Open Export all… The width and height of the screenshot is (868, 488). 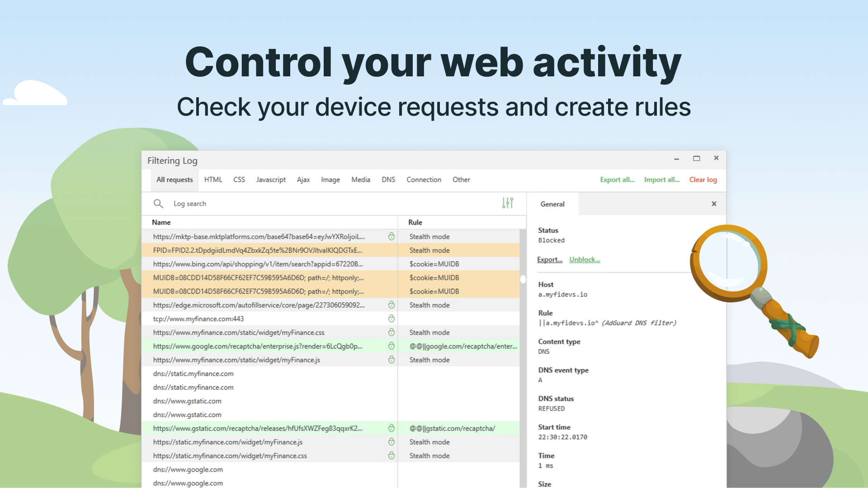tap(617, 179)
